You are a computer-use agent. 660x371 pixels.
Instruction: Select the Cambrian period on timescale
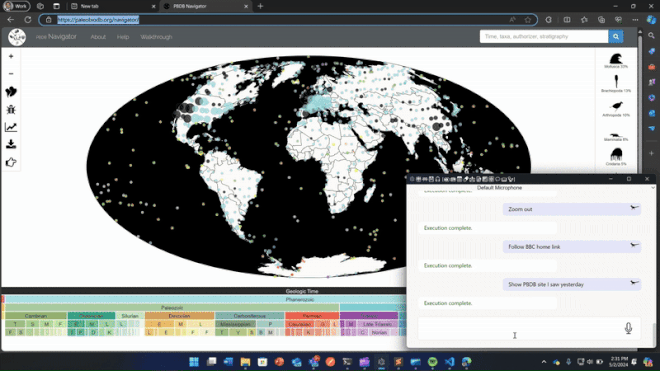pos(36,316)
